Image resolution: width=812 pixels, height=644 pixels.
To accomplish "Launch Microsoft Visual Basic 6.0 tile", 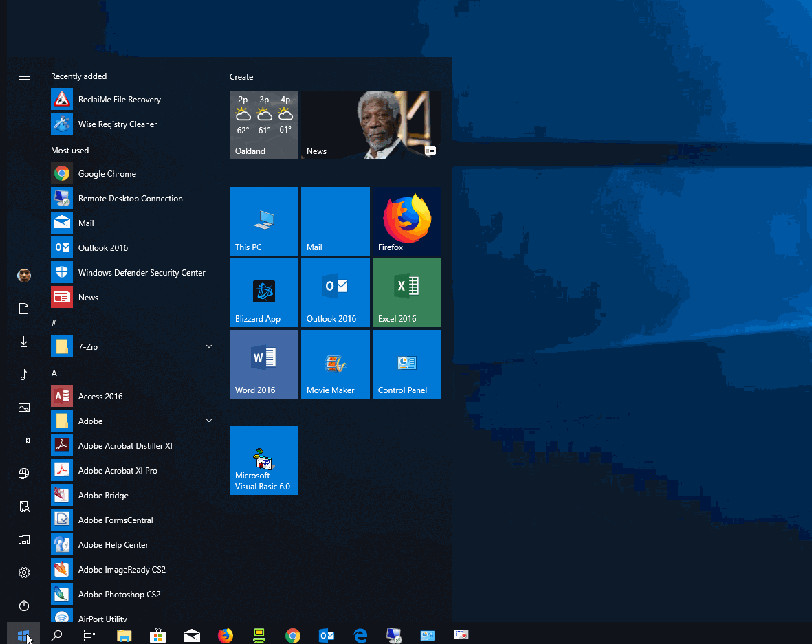I will pyautogui.click(x=264, y=460).
